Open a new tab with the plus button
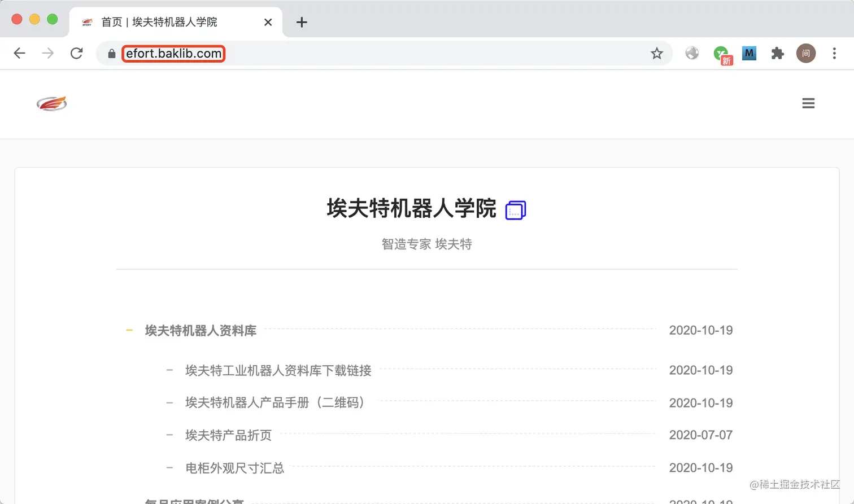 [302, 22]
